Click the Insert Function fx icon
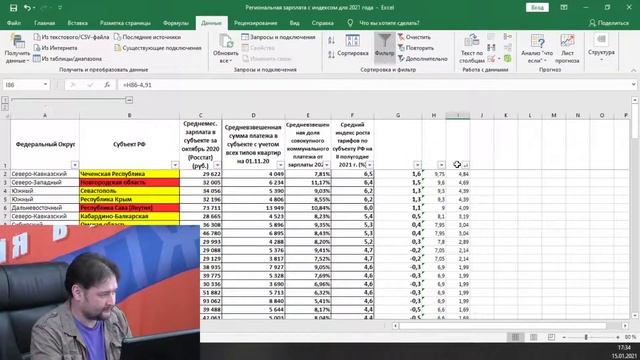The image size is (640, 360). coord(107,85)
